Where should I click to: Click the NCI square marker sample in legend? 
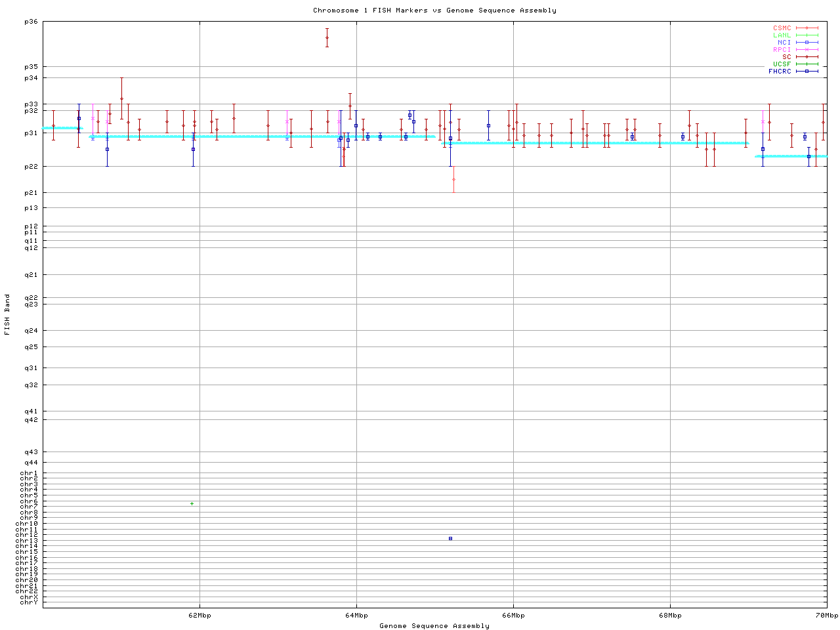click(x=807, y=43)
